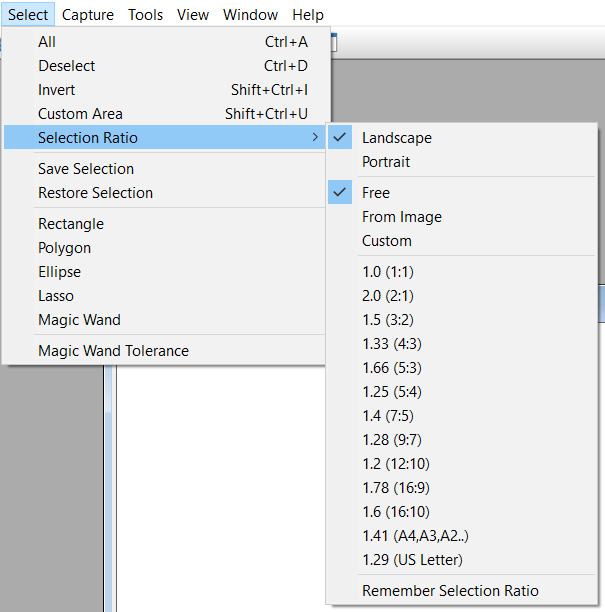Choose the Lasso selection mode
The width and height of the screenshot is (605, 612).
(x=56, y=296)
